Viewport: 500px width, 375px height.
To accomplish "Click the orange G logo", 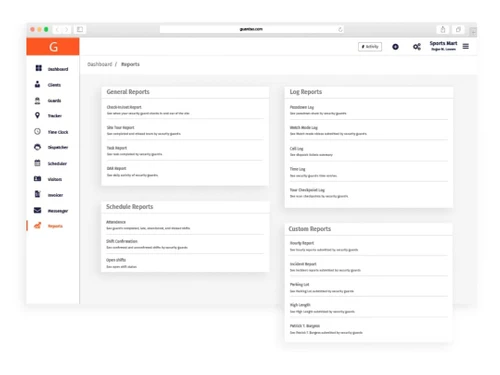I will [53, 46].
